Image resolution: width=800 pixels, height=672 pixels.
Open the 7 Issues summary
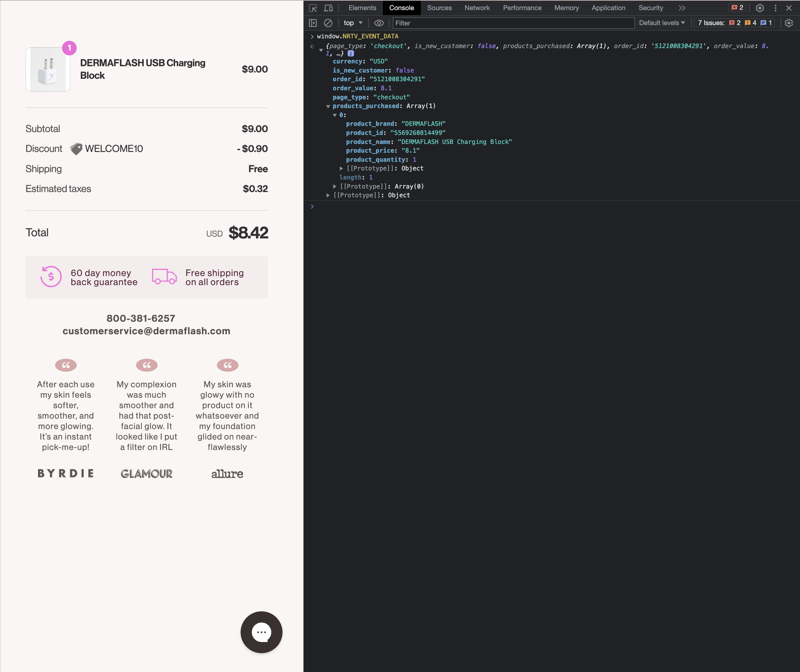[734, 23]
